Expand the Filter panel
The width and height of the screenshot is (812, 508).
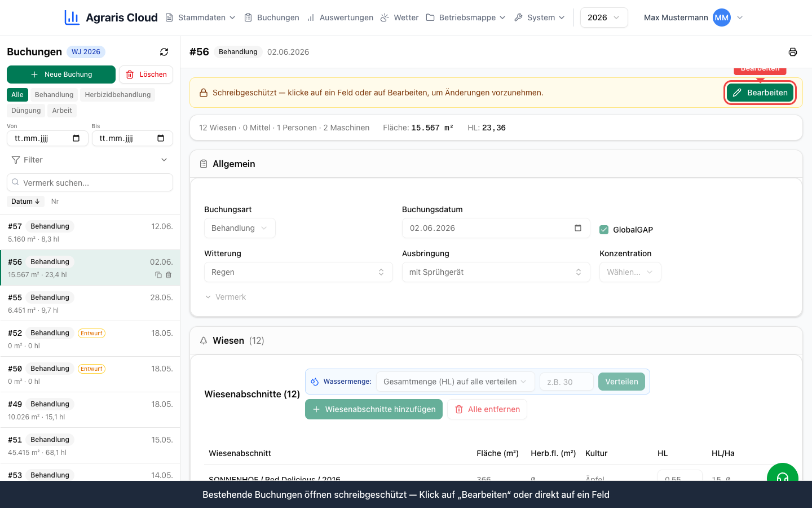[90, 160]
